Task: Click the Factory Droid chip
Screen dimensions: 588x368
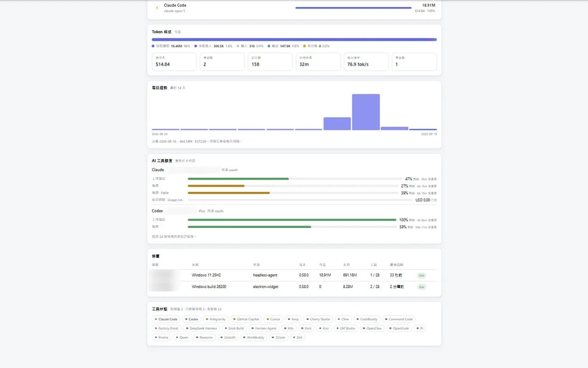Action: point(166,328)
